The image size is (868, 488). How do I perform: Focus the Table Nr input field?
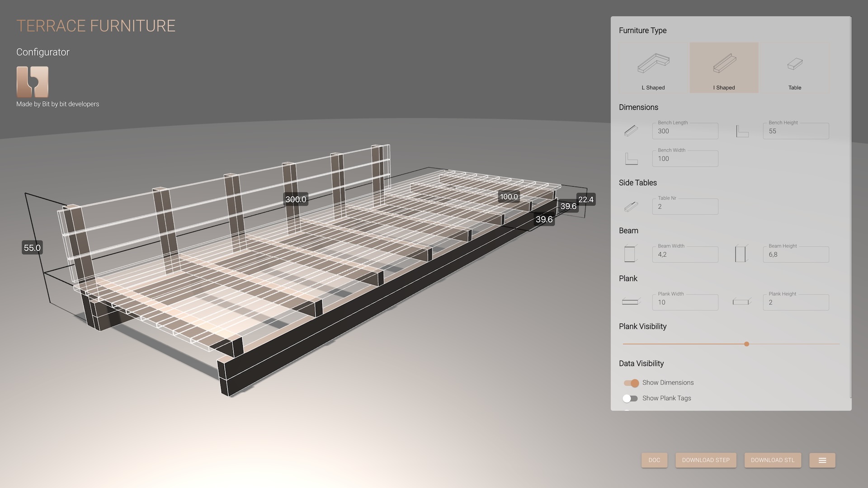[x=685, y=206]
